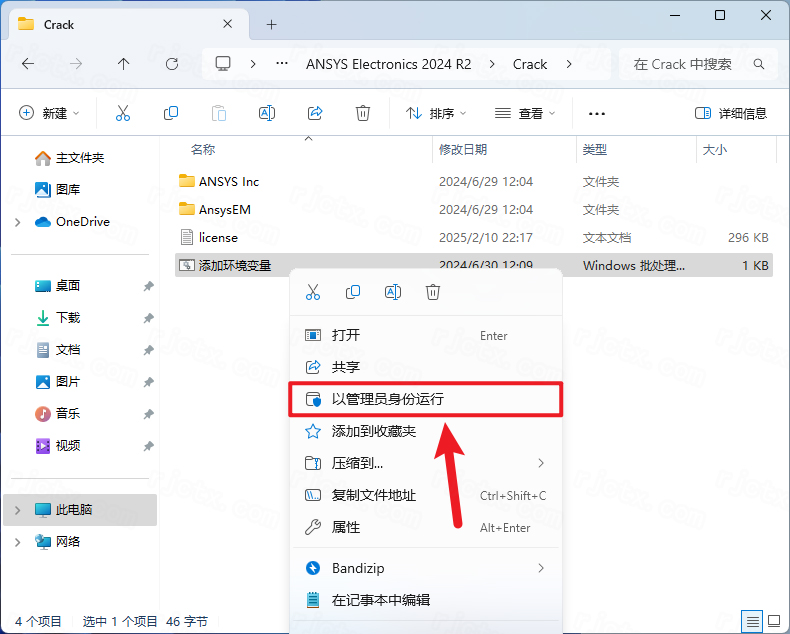Screen dimensions: 790x634
Task: Click the 新建 new button
Action: (x=50, y=114)
